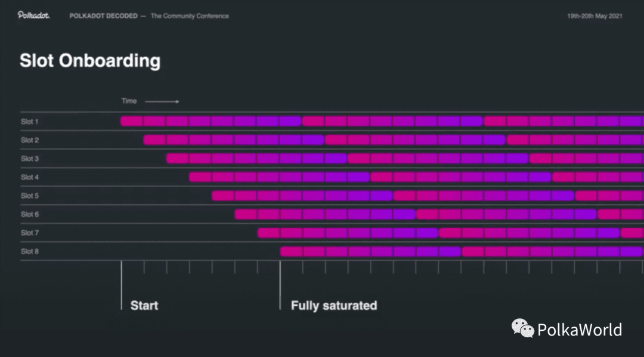Click the POLKADOT DECODED header text
Screen dimensions: 644x357
click(x=104, y=16)
